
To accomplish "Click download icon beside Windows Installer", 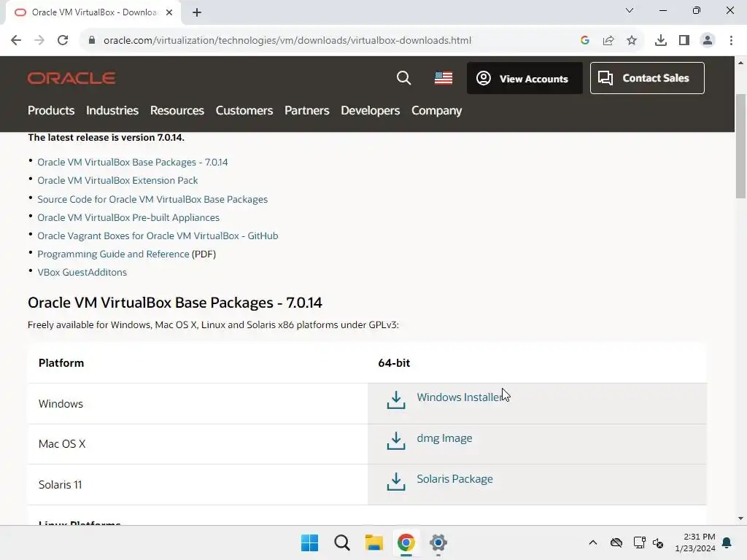I will pyautogui.click(x=396, y=400).
